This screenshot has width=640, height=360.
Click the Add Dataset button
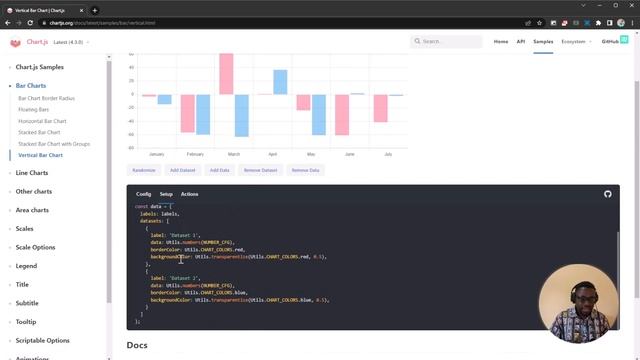pos(182,170)
